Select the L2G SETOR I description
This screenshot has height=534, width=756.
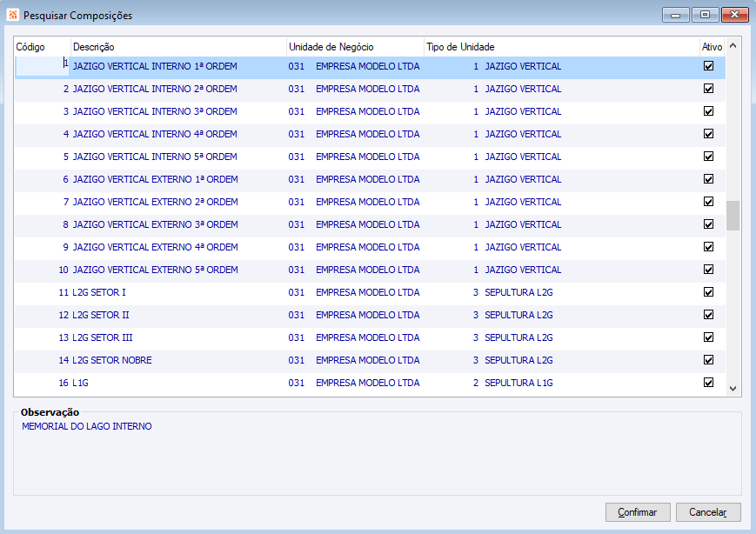click(99, 292)
